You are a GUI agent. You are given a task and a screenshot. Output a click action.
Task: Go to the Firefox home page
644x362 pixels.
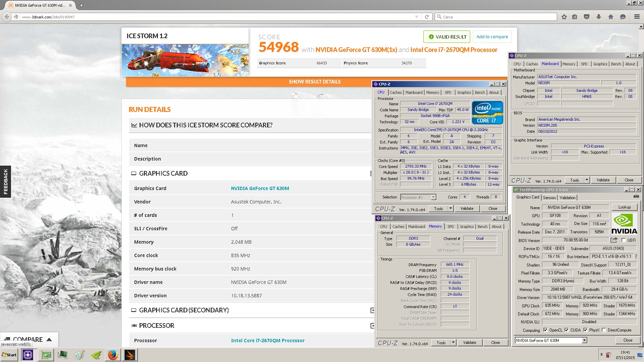click(x=611, y=17)
